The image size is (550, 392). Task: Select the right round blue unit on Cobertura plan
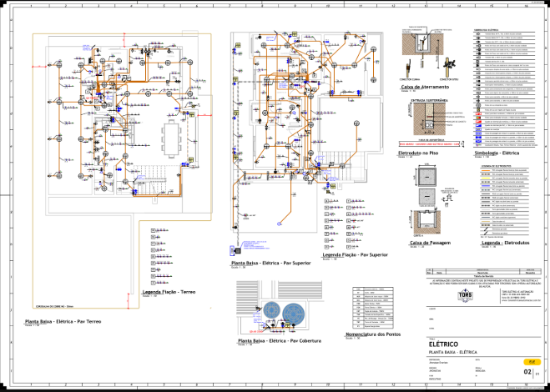(x=294, y=313)
